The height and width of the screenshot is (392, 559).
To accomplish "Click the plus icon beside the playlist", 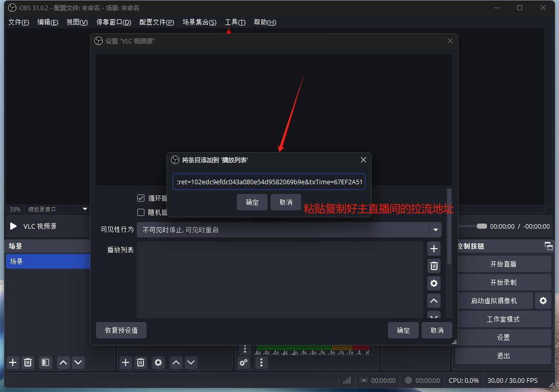I will point(434,249).
